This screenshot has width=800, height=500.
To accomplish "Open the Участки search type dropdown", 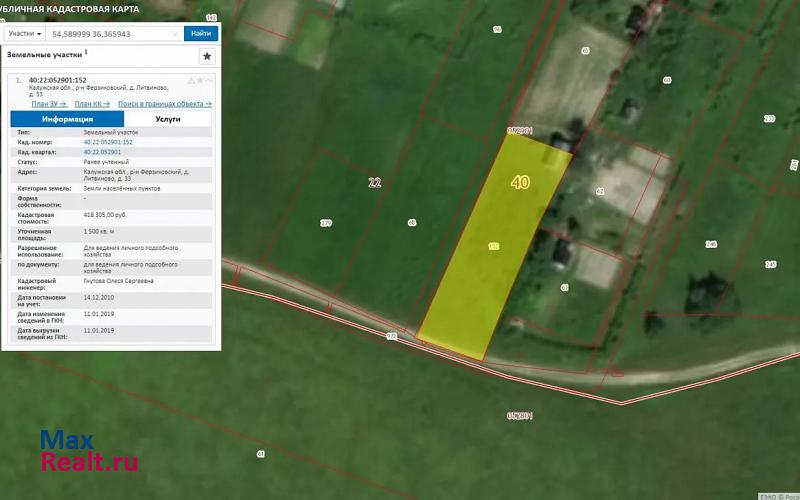I will [26, 33].
